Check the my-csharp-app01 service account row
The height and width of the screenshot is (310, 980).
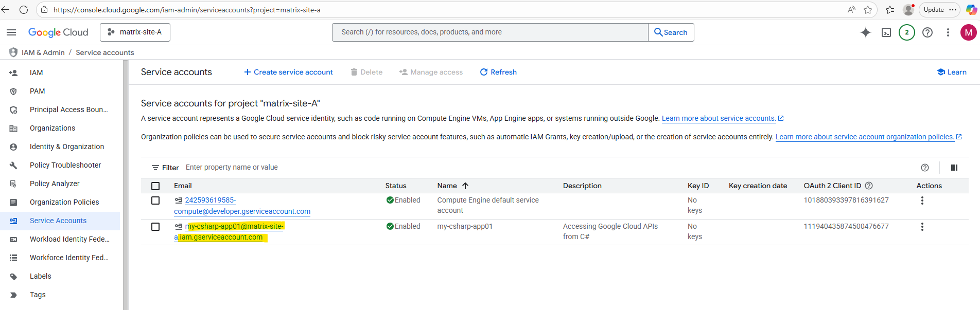coord(155,227)
